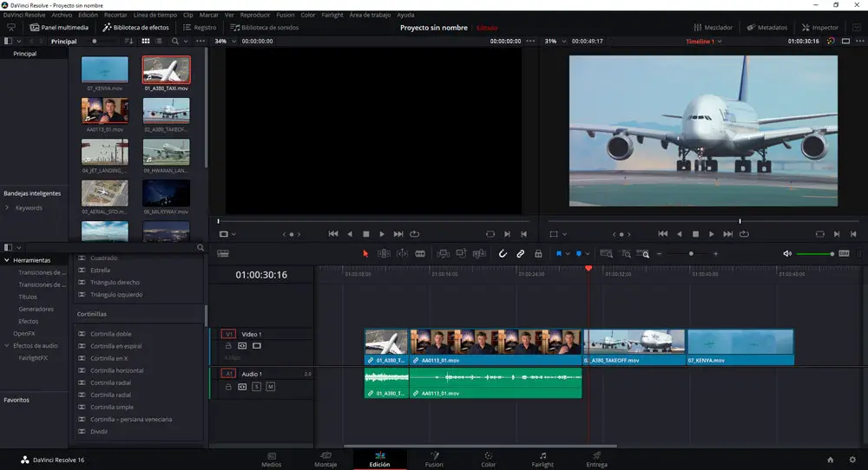Toggle the timeline snapping magnet icon
The image size is (868, 470).
pyautogui.click(x=503, y=253)
